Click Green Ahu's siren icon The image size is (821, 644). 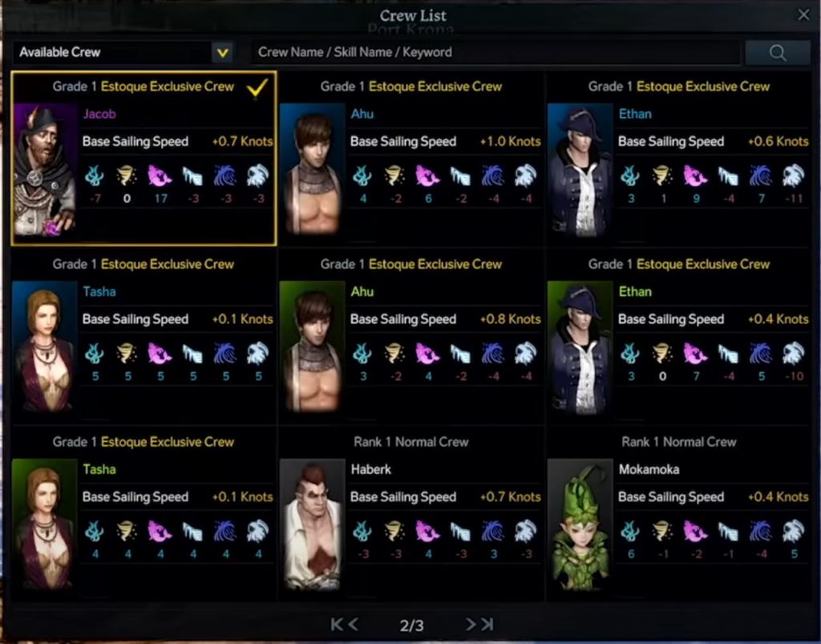pos(427,354)
